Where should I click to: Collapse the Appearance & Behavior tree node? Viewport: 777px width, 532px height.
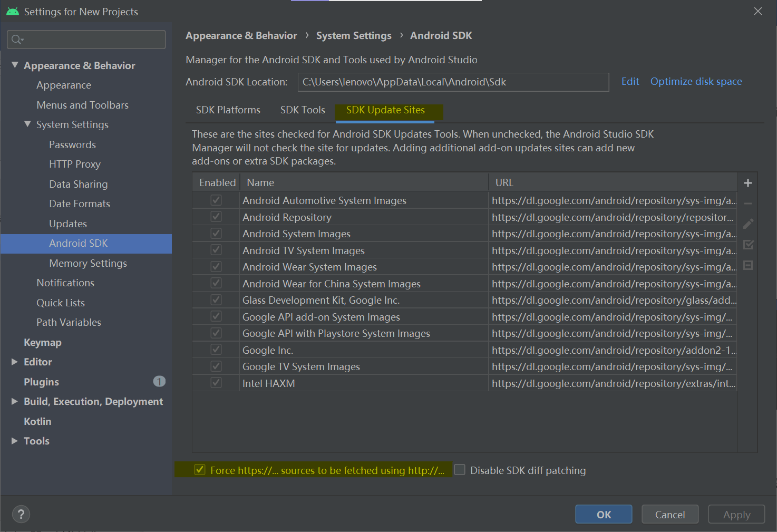15,65
